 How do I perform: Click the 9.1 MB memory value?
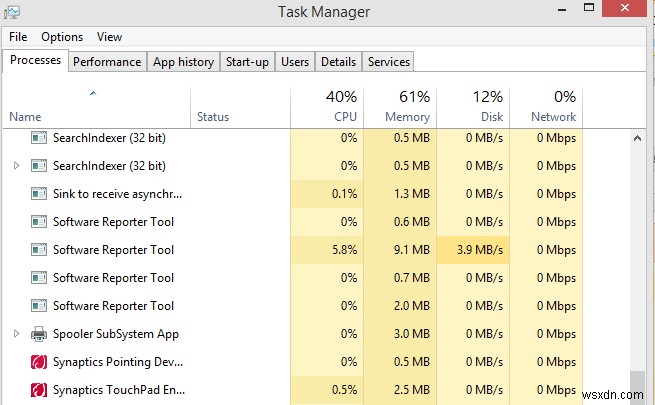click(x=412, y=250)
